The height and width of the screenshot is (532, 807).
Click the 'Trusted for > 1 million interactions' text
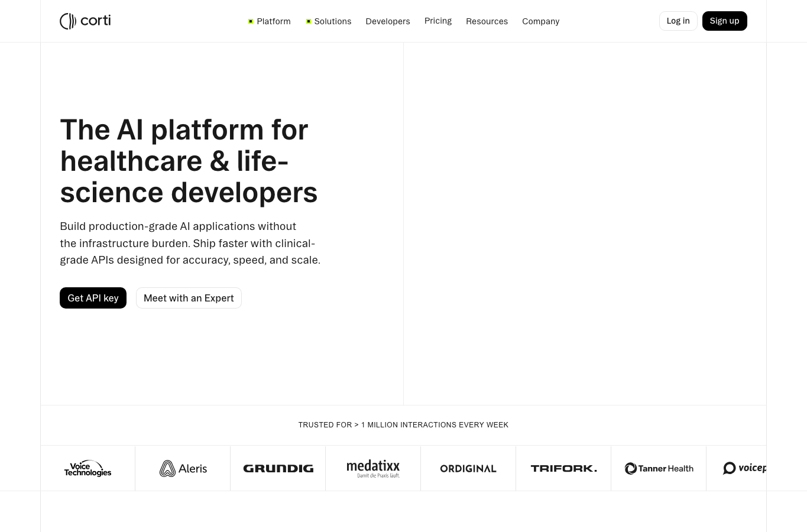(403, 425)
